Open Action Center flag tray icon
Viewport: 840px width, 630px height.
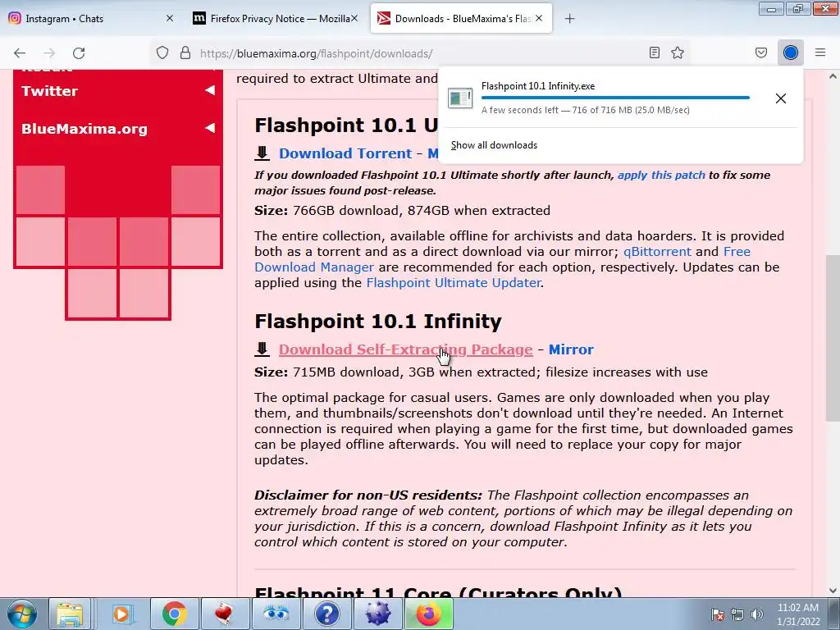717,614
